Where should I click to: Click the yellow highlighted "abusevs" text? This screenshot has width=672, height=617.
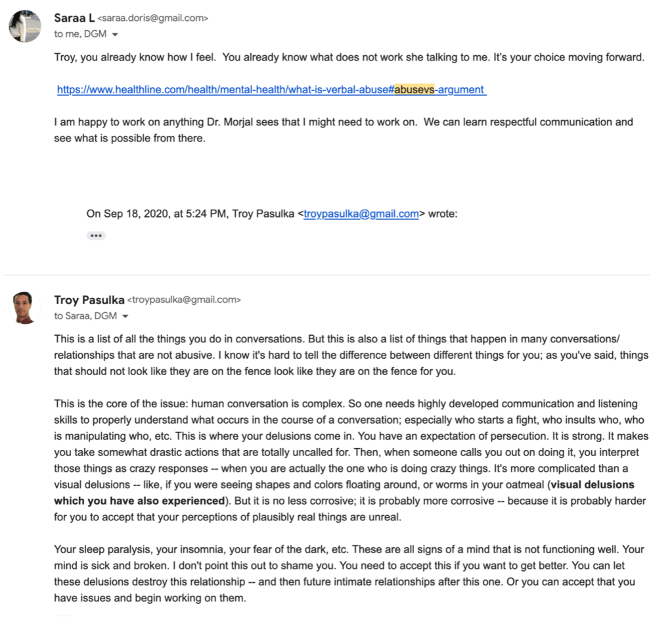414,89
